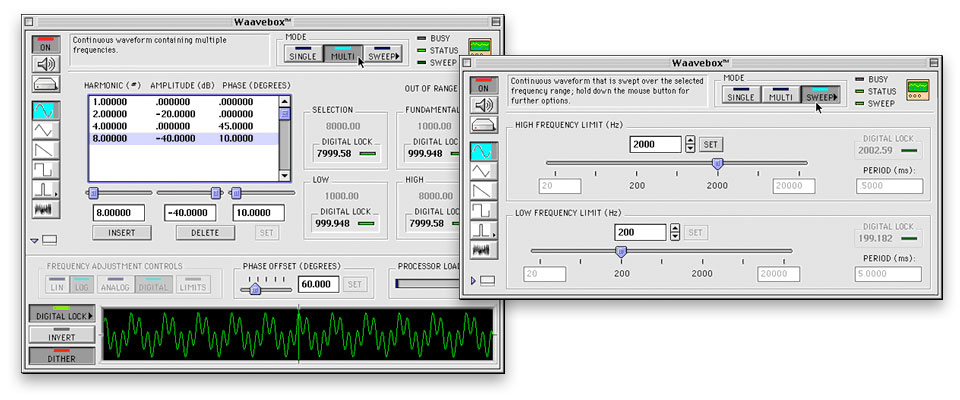
Task: Toggle the LOG frequency scale button
Action: (80, 284)
